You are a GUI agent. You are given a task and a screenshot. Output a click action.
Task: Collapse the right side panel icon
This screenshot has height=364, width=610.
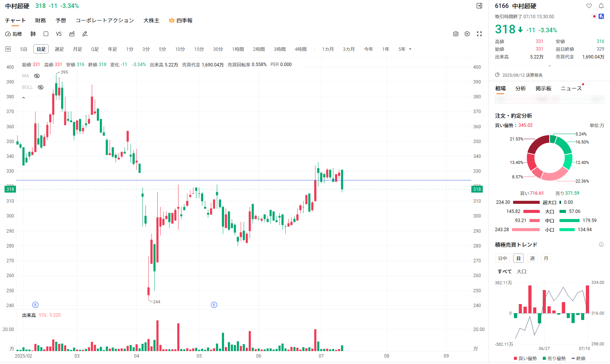[479, 6]
